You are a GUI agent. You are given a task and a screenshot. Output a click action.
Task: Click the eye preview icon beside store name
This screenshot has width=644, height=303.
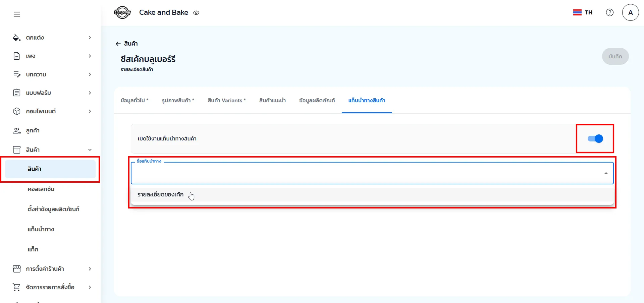coord(196,13)
